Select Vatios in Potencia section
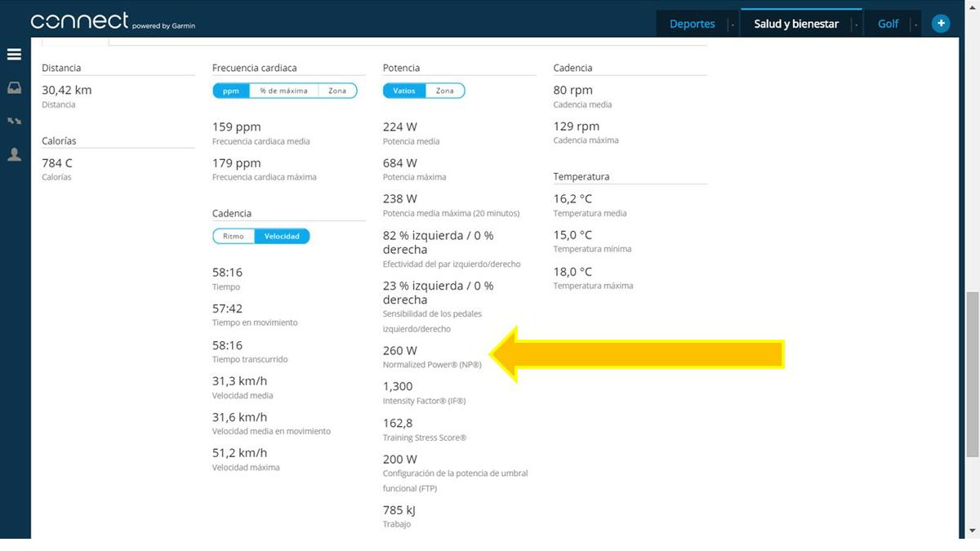The height and width of the screenshot is (551, 980). (404, 91)
